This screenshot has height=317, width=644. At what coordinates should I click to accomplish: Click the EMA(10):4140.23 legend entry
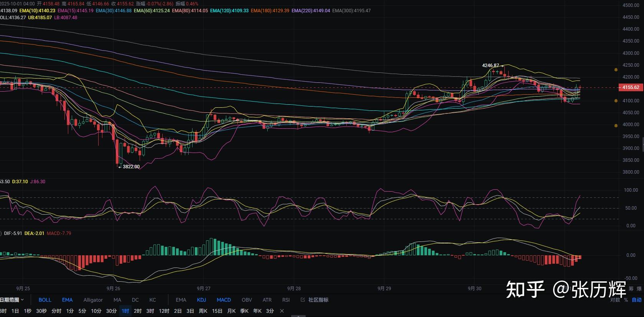[37, 11]
